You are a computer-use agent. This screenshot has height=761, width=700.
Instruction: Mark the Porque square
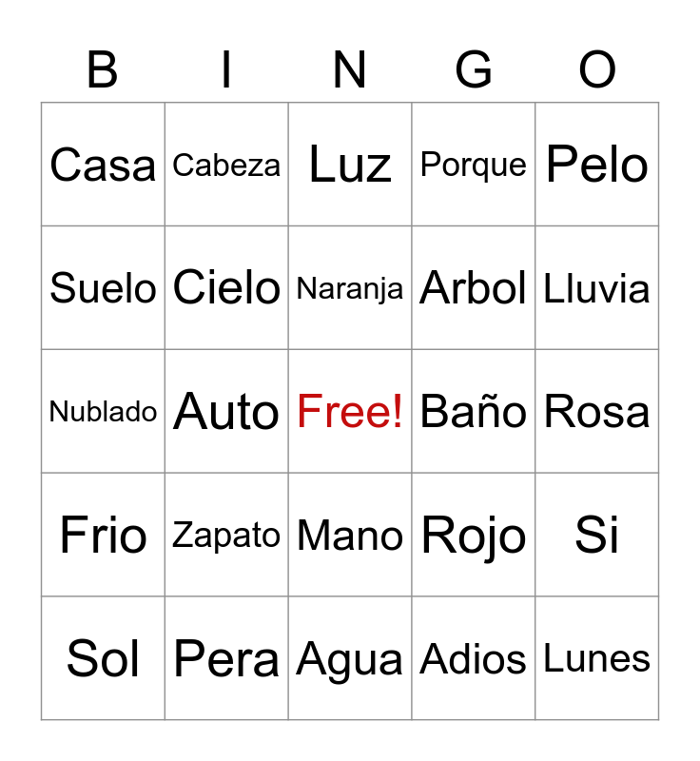coord(474,165)
